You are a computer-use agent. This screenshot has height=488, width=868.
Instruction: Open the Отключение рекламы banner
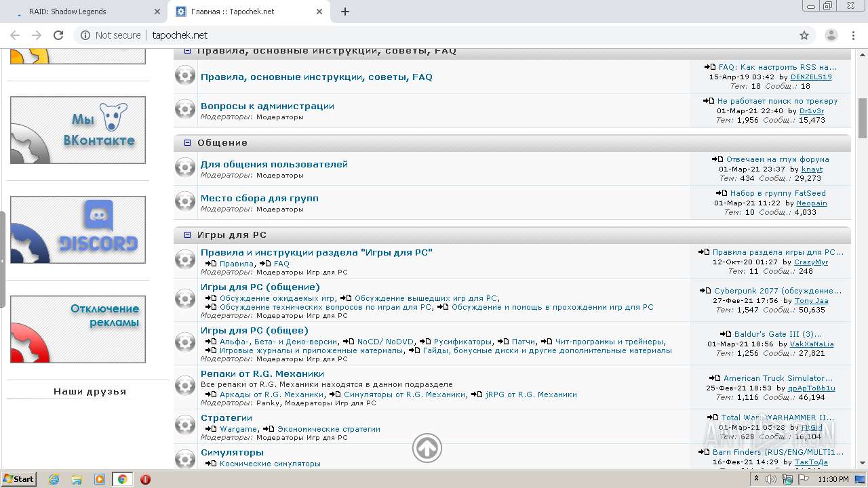point(78,329)
